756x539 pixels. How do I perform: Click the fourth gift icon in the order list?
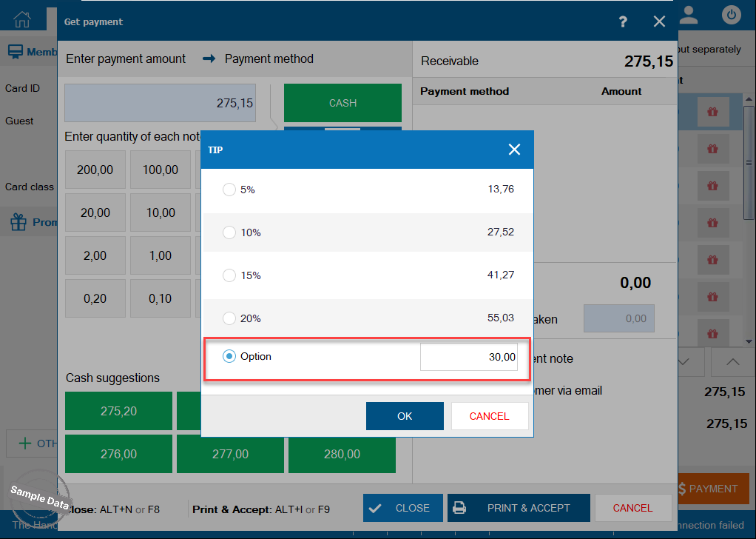[712, 223]
